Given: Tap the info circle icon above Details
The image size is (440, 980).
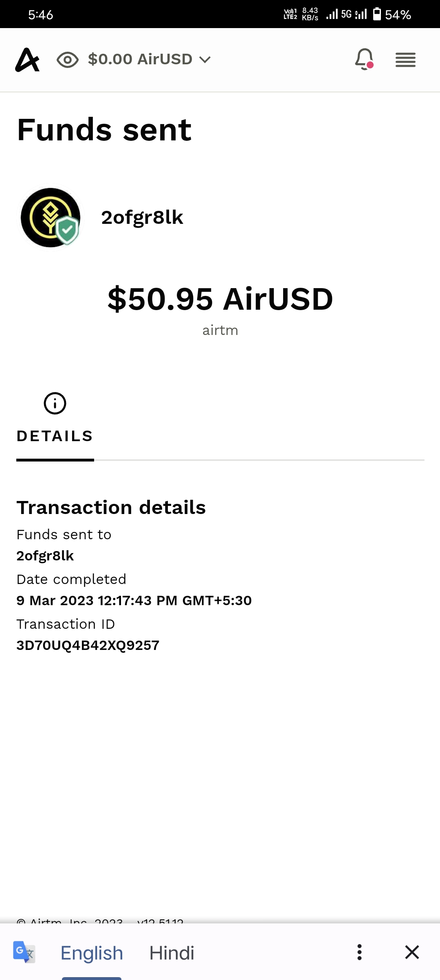Looking at the screenshot, I should coord(55,403).
